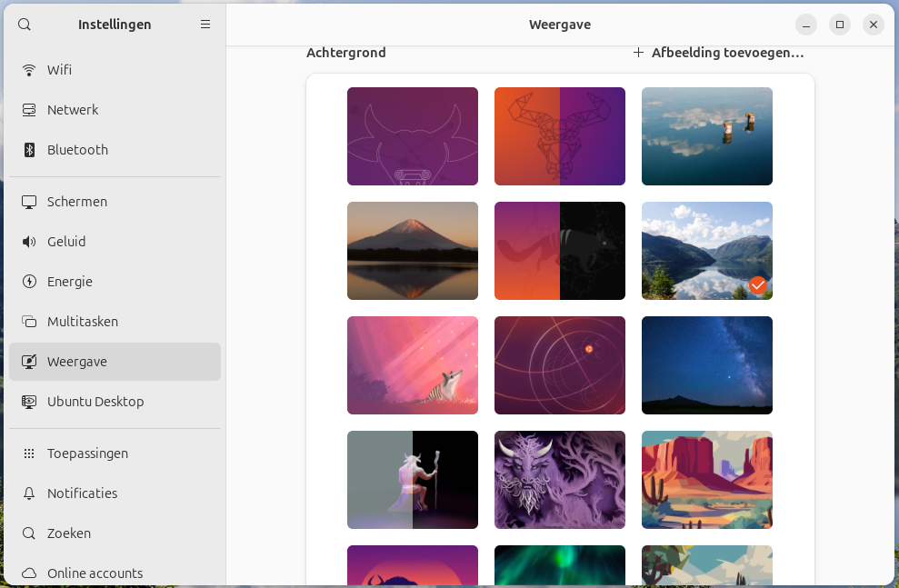Image resolution: width=899 pixels, height=588 pixels.
Task: Go to Schermen settings
Action: coord(77,202)
